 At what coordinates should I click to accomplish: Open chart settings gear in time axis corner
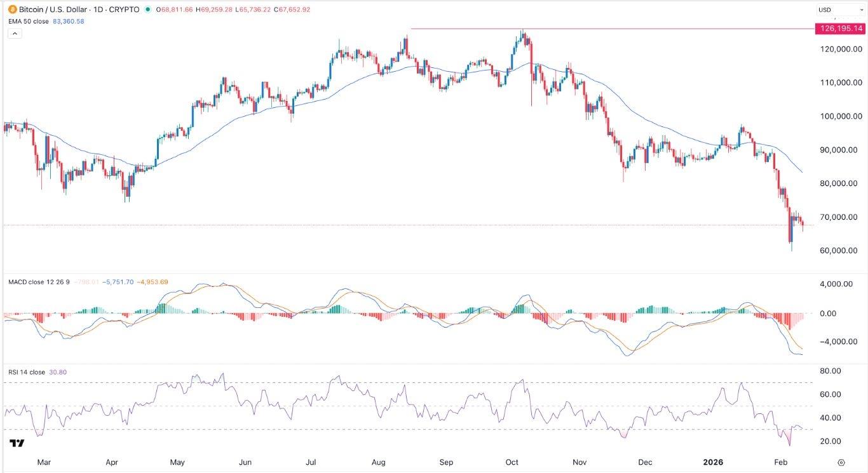coord(841,462)
